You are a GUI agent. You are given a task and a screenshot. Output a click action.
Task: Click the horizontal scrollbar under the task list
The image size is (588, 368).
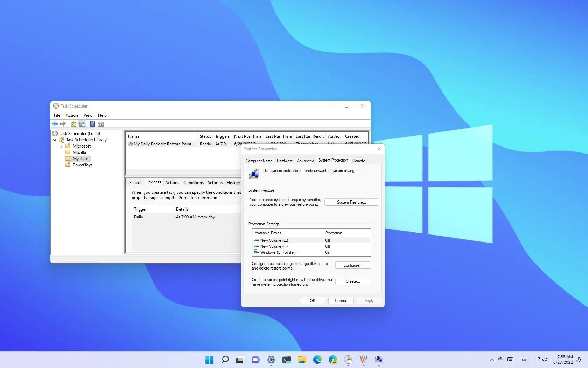(182, 172)
